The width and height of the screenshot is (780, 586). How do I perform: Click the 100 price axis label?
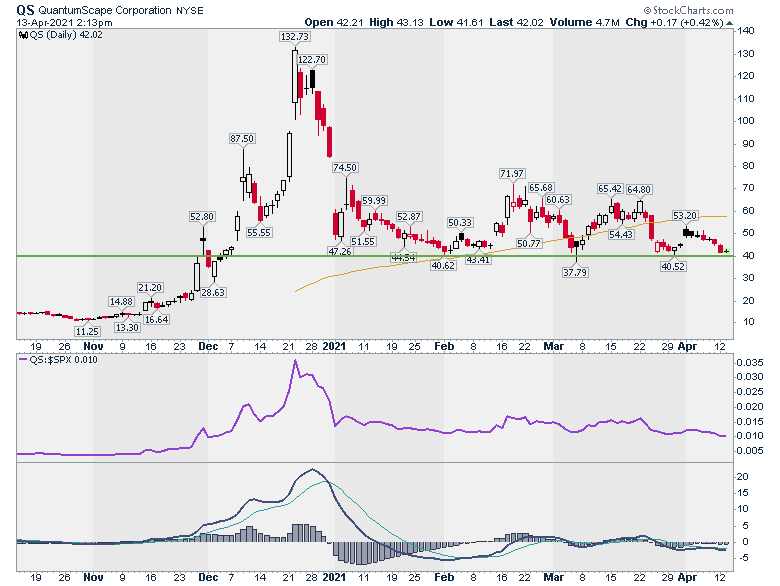[x=746, y=121]
